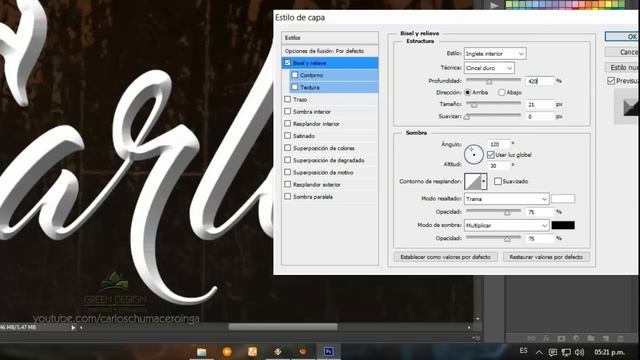Toggle the Previsualizar checkbox

(x=611, y=81)
